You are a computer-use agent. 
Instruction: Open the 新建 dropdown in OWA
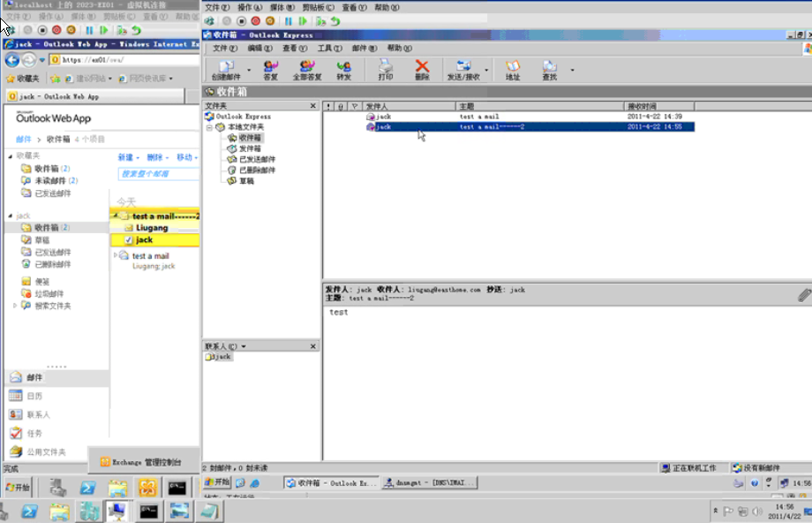[x=129, y=157]
